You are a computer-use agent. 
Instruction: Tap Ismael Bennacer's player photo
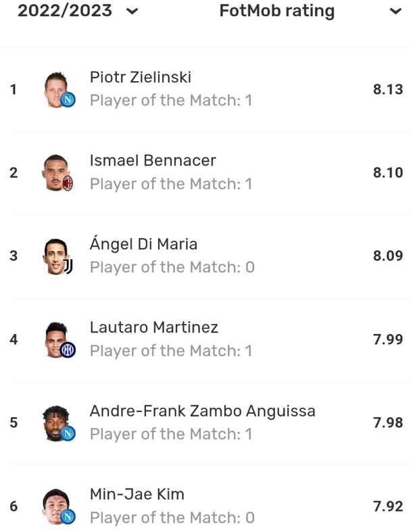pyautogui.click(x=55, y=171)
